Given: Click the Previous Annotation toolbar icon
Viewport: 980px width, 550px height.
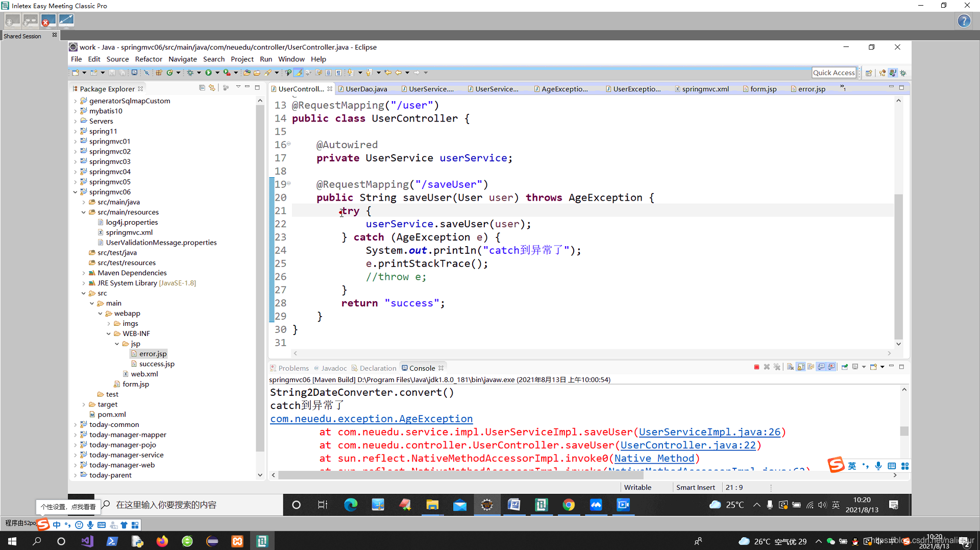Looking at the screenshot, I should 369,73.
